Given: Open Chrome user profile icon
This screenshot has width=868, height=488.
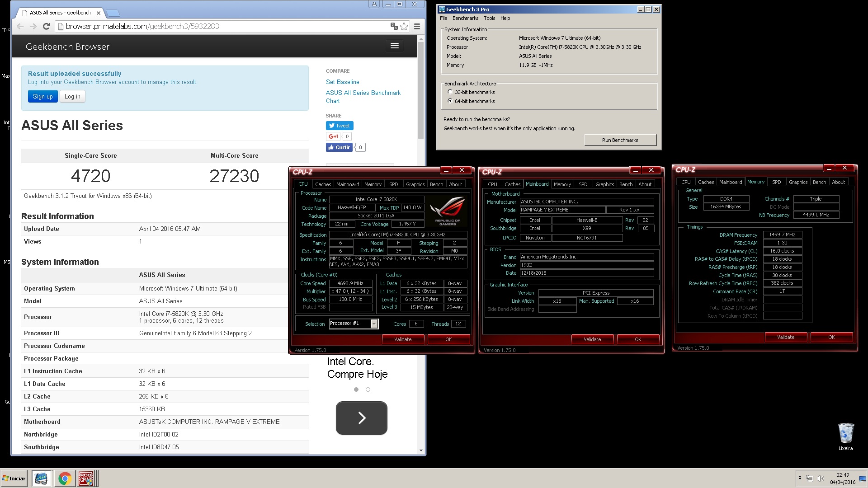Looking at the screenshot, I should coord(374,5).
